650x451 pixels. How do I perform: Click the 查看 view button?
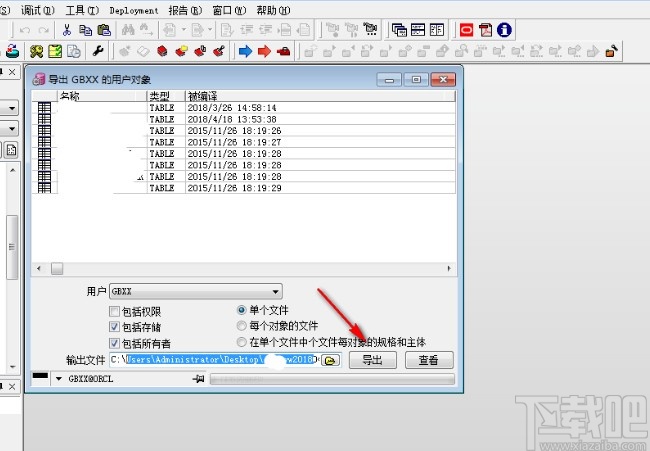(x=429, y=360)
